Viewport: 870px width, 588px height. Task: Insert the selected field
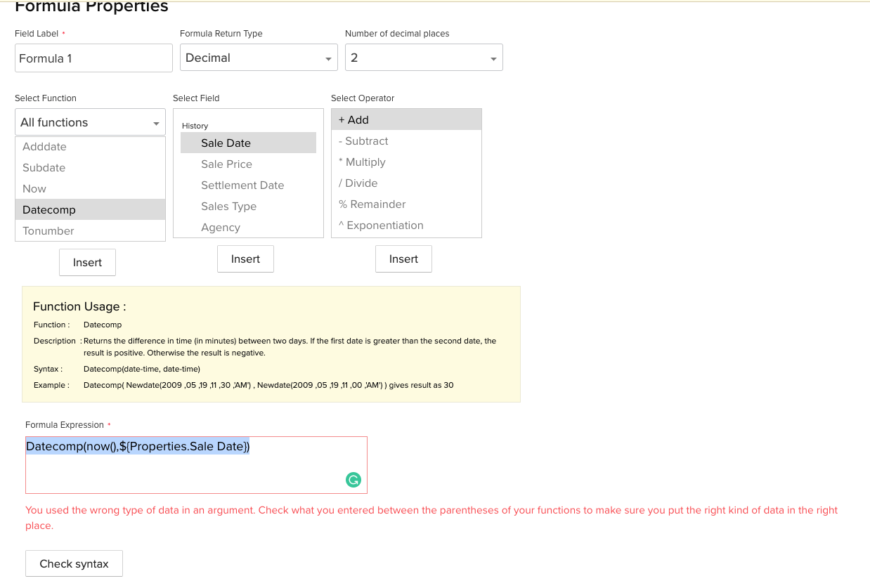click(x=245, y=259)
